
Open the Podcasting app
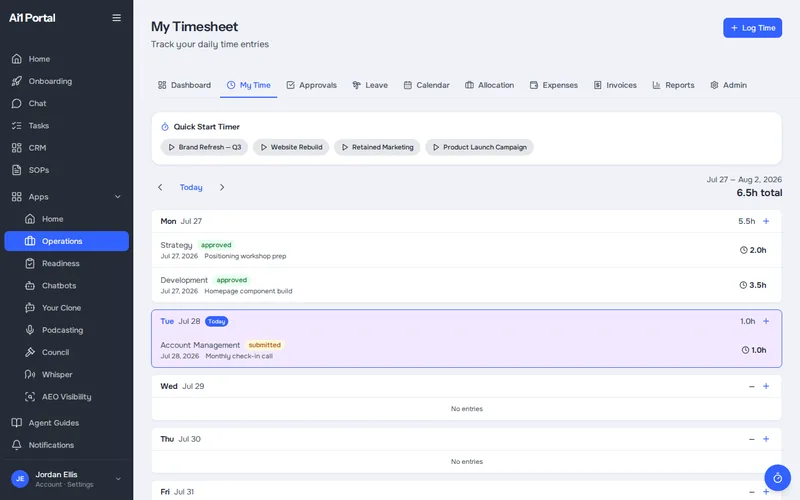[66, 330]
